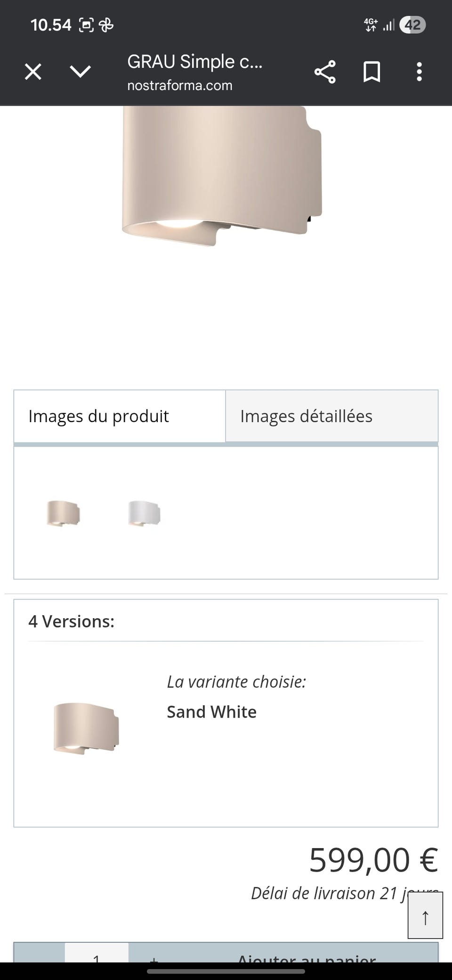This screenshot has height=980, width=452.
Task: Tap the 4G+ network signal icon
Action: 371,25
